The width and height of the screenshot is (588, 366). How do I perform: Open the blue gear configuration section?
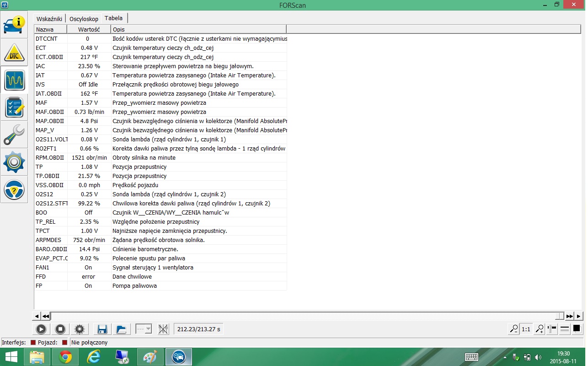pos(14,162)
